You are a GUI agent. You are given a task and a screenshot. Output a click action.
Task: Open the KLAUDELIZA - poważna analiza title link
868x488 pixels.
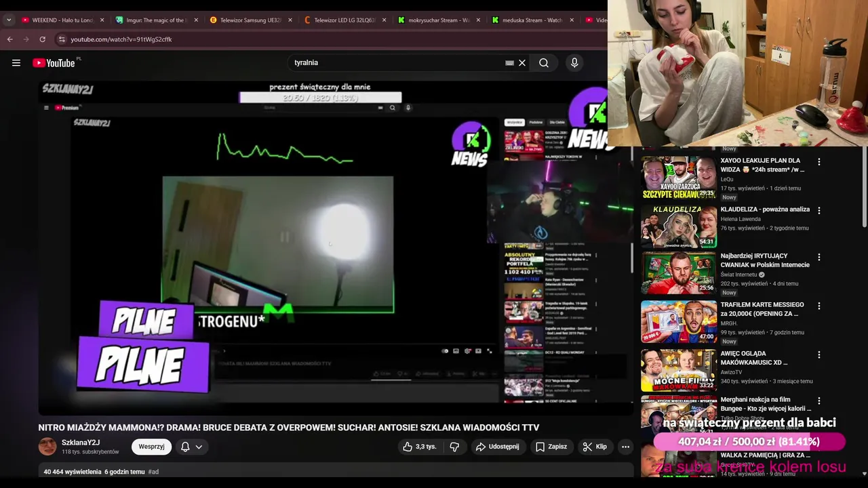tap(765, 209)
